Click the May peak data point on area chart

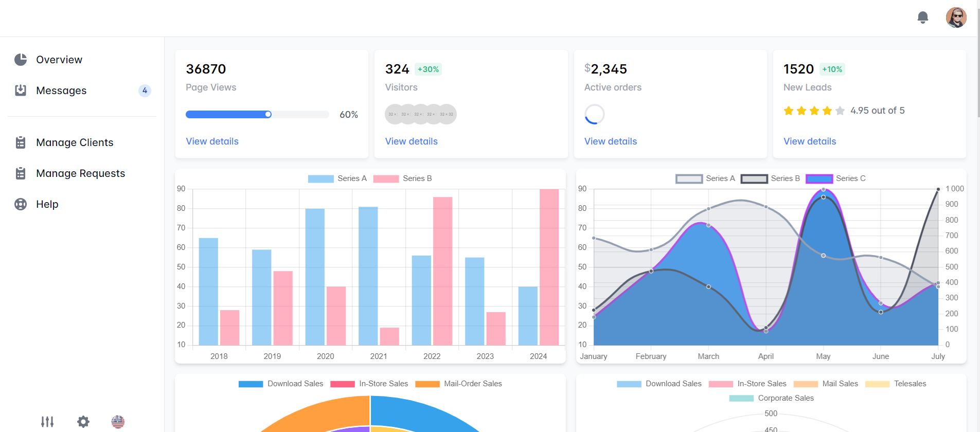(823, 189)
